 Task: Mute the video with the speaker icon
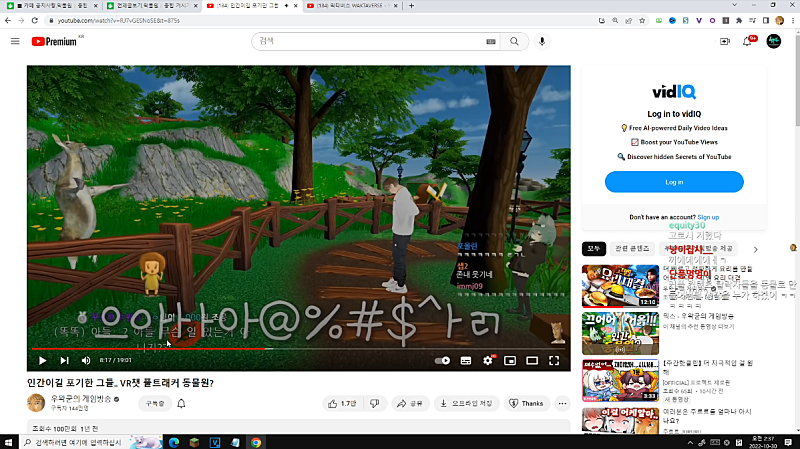pyautogui.click(x=86, y=360)
